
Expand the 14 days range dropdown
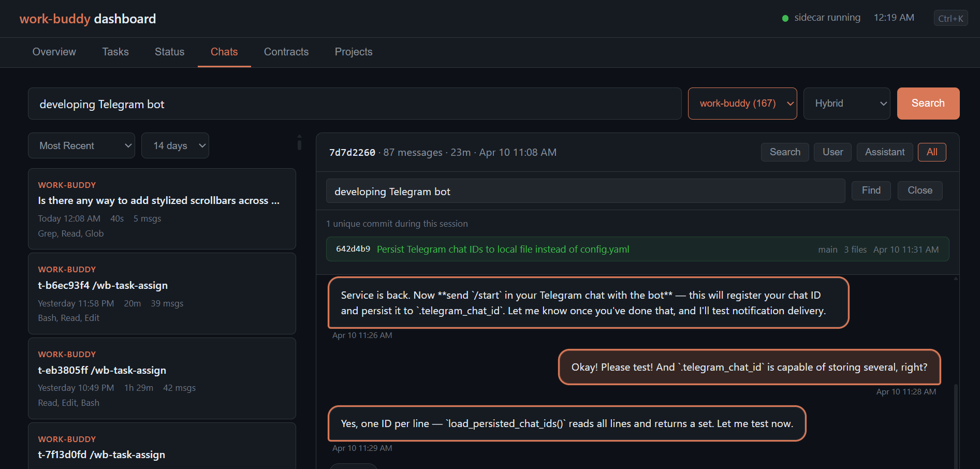[175, 145]
